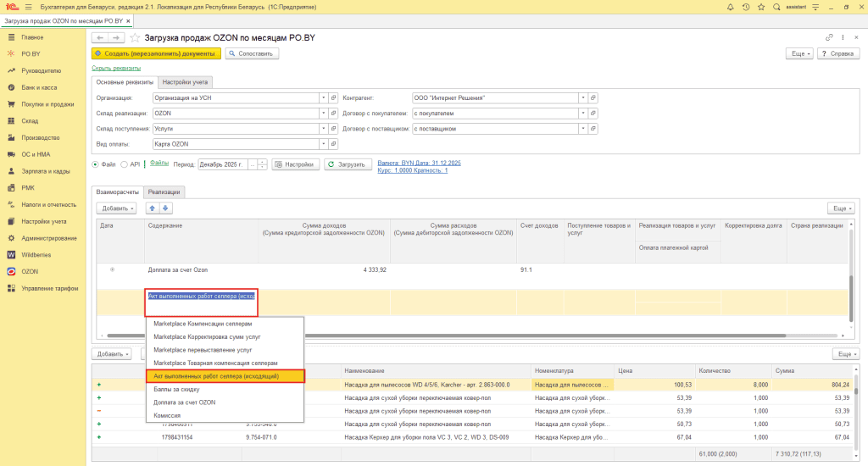Follow the Скрыть реквизиты link
The width and height of the screenshot is (868, 466).
(x=116, y=68)
